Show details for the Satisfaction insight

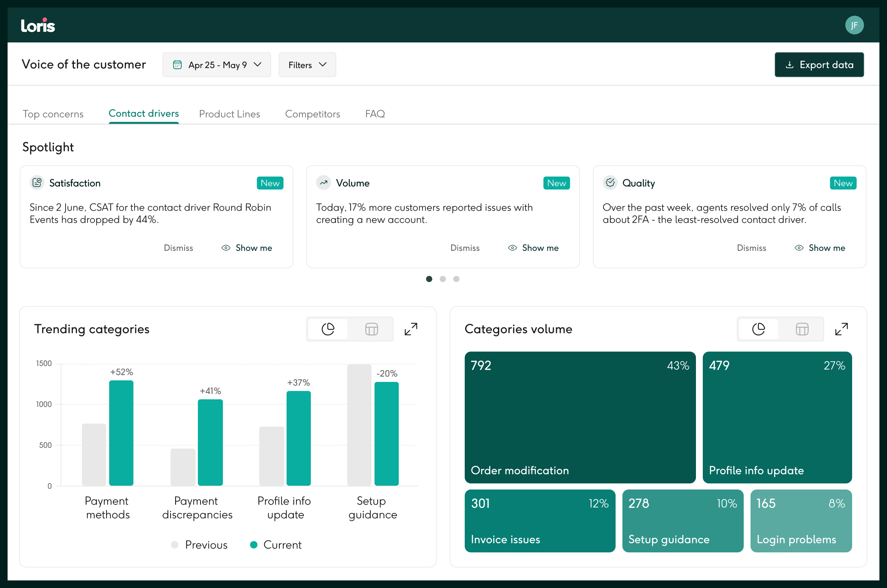tap(246, 248)
